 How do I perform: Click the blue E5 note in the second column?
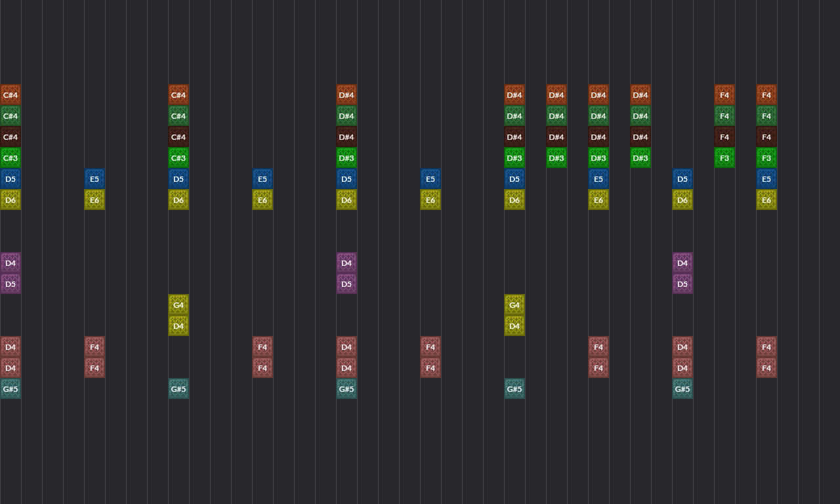tap(94, 178)
